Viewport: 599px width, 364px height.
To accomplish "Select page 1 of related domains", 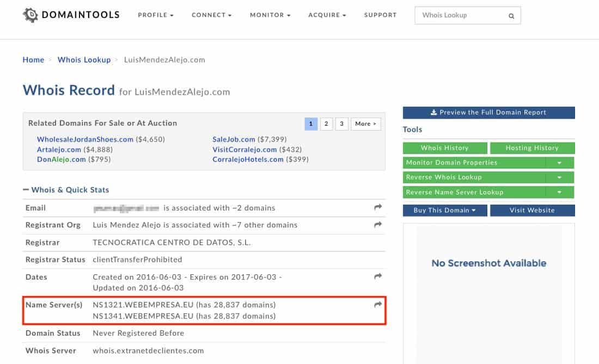I will tap(311, 124).
